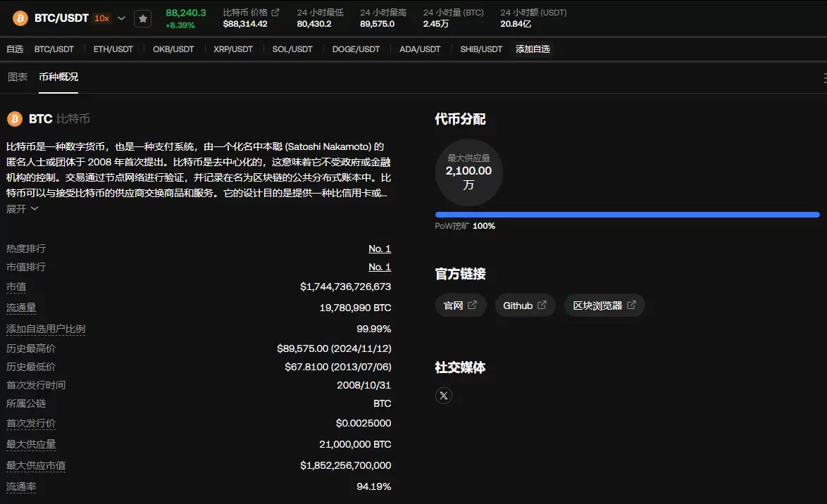This screenshot has height=504, width=827.
Task: Open the No. 1 热度排行 link
Action: click(380, 248)
